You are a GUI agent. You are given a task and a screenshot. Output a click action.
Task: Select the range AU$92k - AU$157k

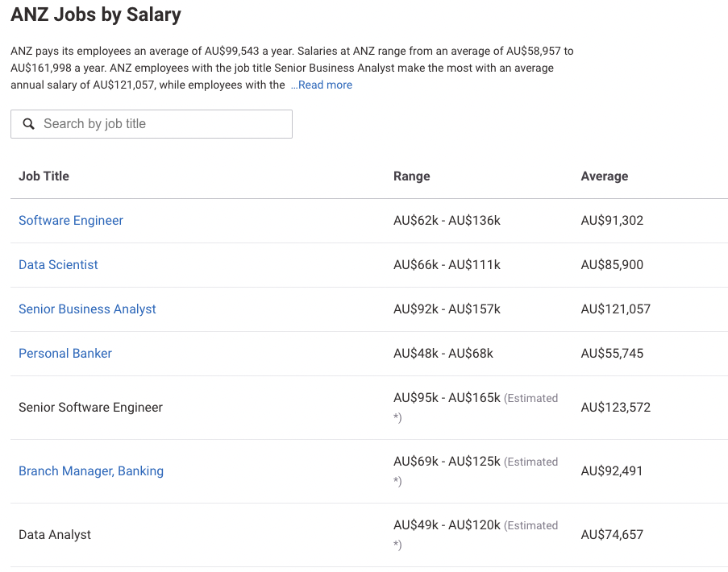pos(447,309)
